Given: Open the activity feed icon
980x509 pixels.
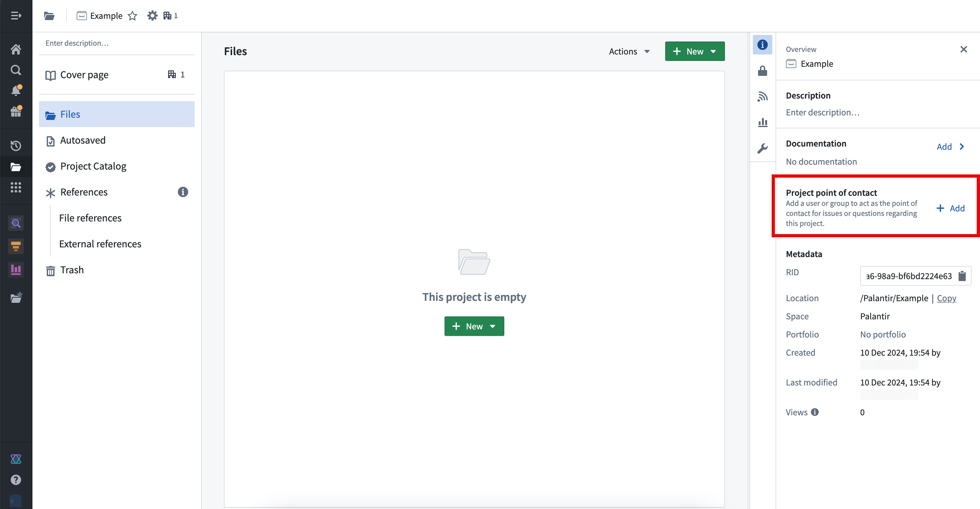Looking at the screenshot, I should pyautogui.click(x=762, y=97).
